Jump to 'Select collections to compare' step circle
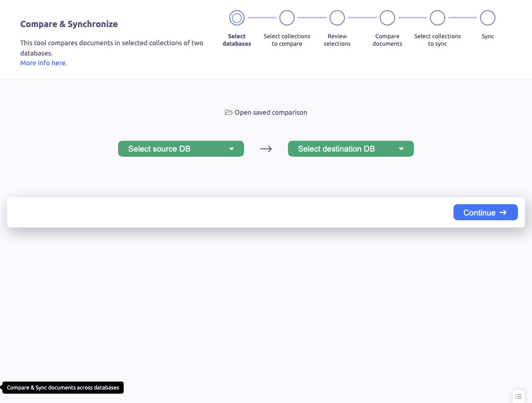532x403 pixels. 287,18
